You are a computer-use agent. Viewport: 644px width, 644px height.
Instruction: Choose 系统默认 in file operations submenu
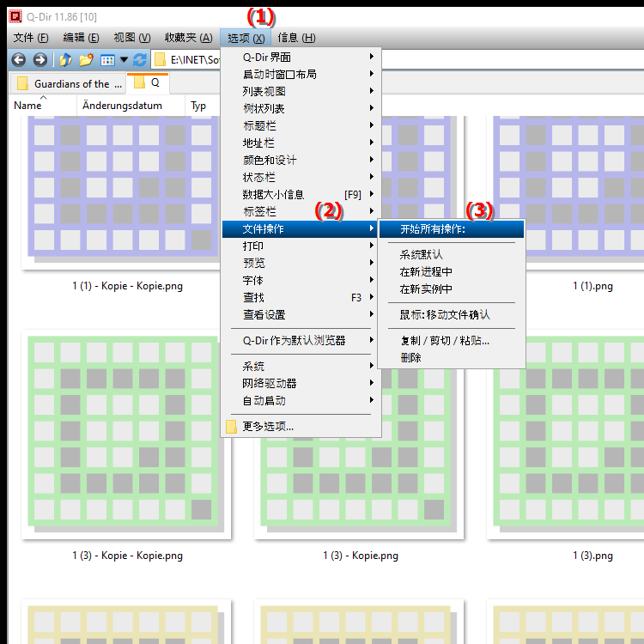(452, 255)
